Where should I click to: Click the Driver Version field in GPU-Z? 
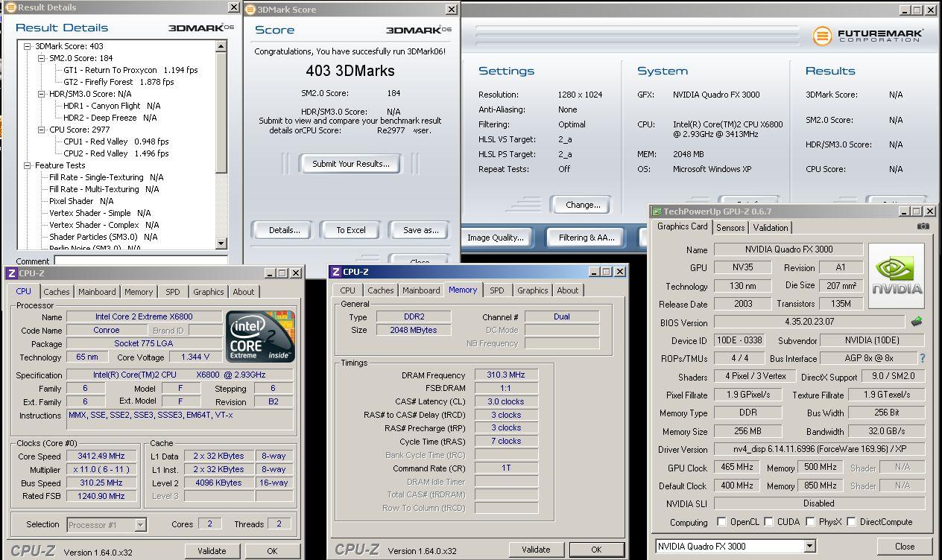tap(819, 450)
